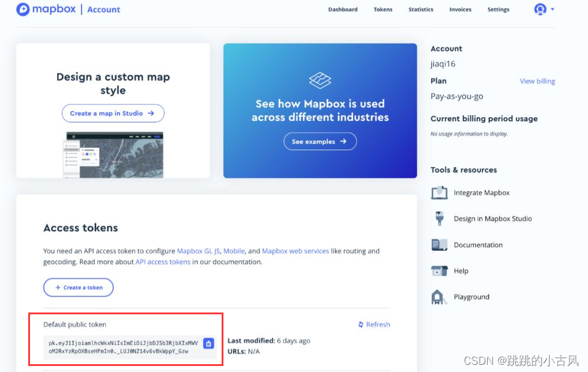The width and height of the screenshot is (588, 372).
Task: Open the Playground resource link
Action: [x=471, y=297]
